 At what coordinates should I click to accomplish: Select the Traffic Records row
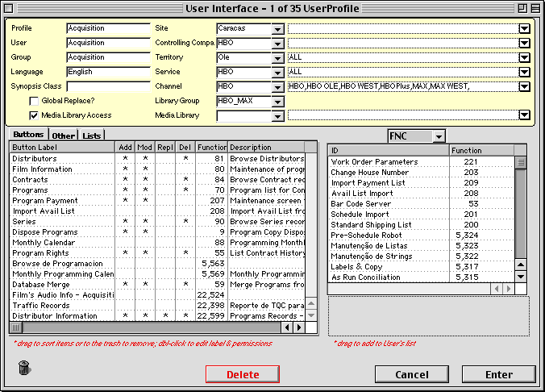point(158,306)
